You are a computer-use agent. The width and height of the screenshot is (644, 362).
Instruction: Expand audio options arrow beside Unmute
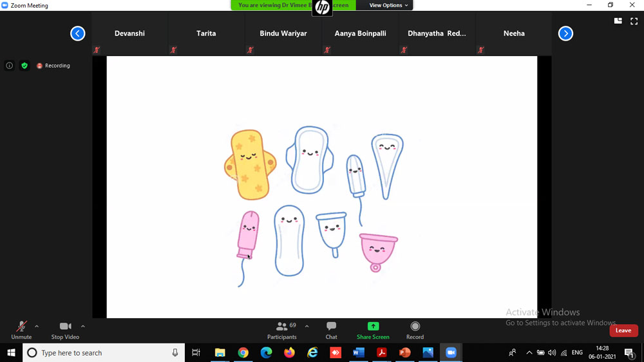[37, 327]
